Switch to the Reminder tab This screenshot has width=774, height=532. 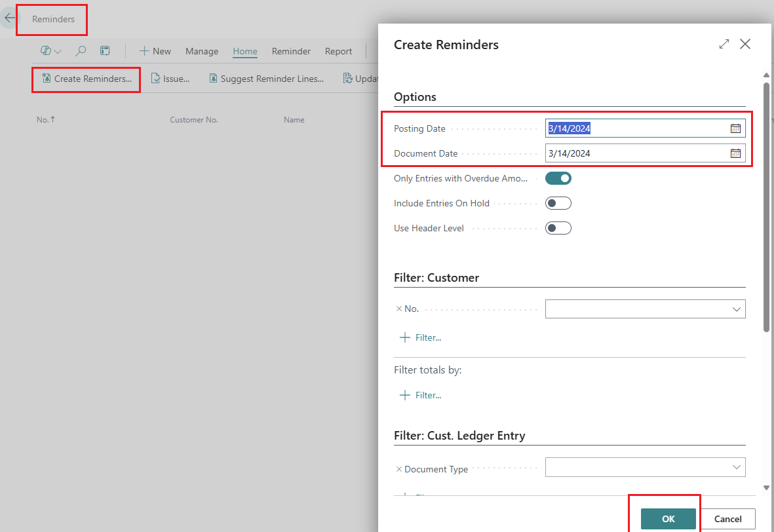290,51
